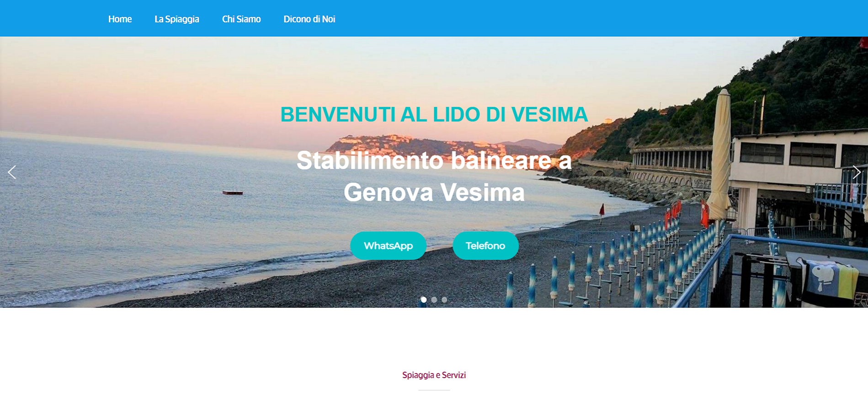Click the red boat floating on the sea
Image resolution: width=868 pixels, height=411 pixels.
[232, 193]
